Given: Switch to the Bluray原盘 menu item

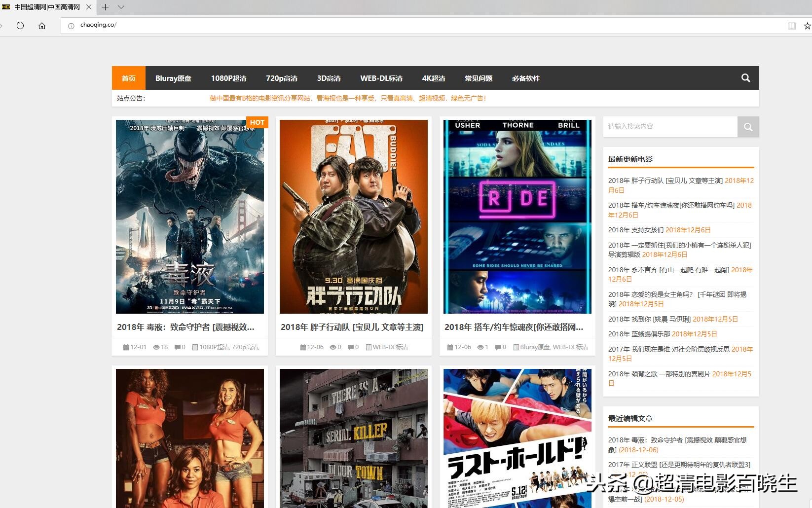Looking at the screenshot, I should coord(173,78).
